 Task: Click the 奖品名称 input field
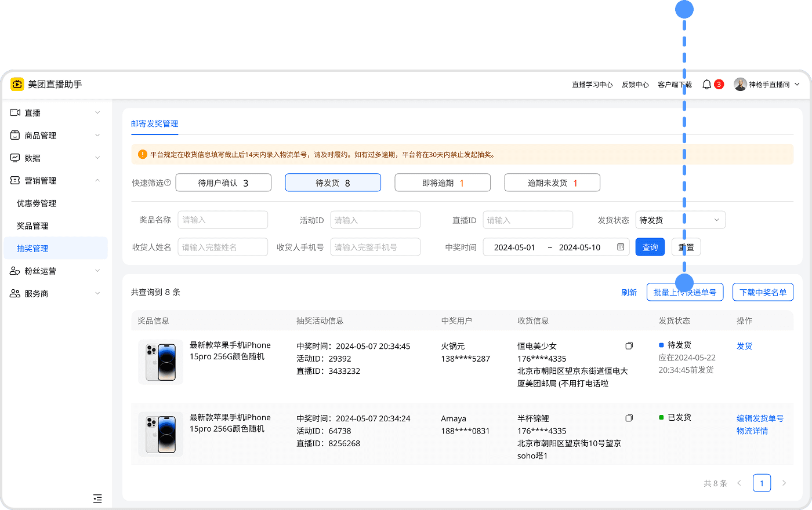223,220
